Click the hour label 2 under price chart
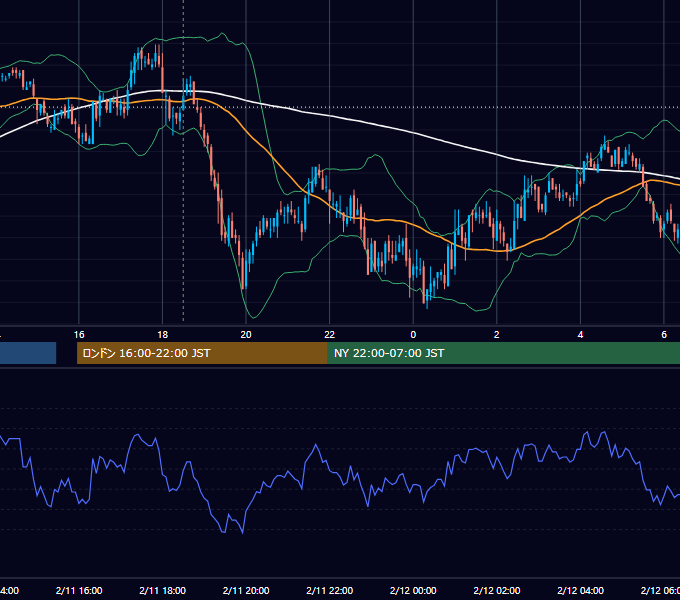 [x=497, y=335]
